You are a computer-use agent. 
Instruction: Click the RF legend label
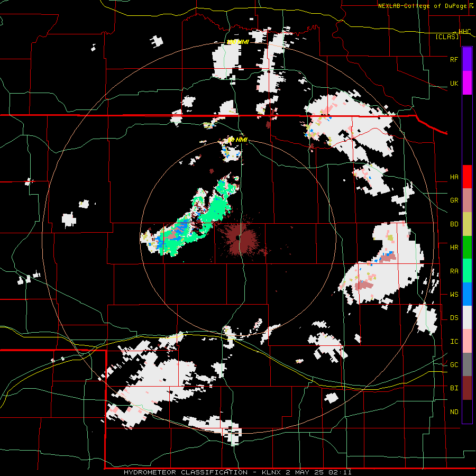click(x=454, y=59)
